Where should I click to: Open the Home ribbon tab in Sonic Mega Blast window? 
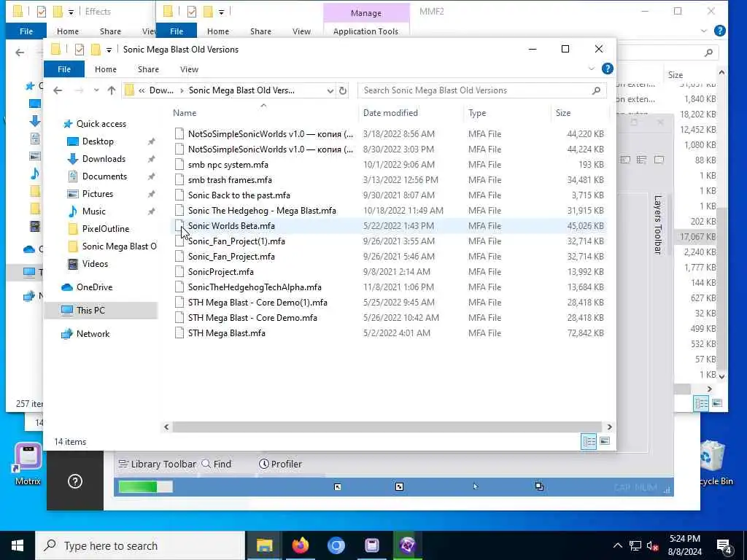(x=106, y=69)
